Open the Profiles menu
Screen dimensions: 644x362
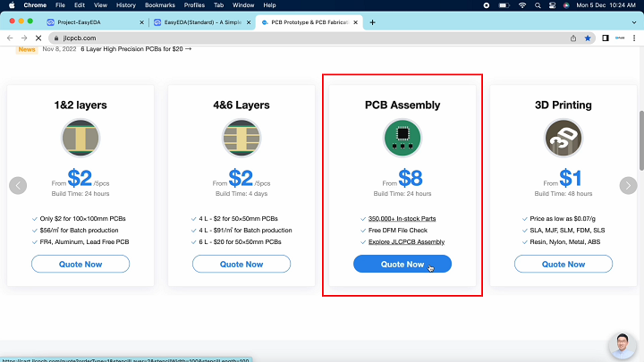pos(194,5)
